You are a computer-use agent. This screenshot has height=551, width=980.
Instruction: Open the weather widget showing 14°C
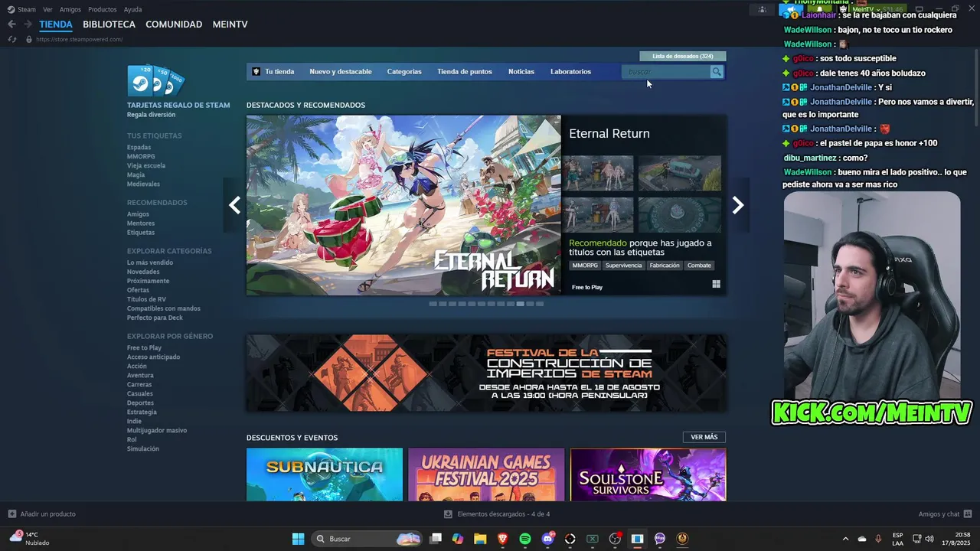click(x=31, y=538)
